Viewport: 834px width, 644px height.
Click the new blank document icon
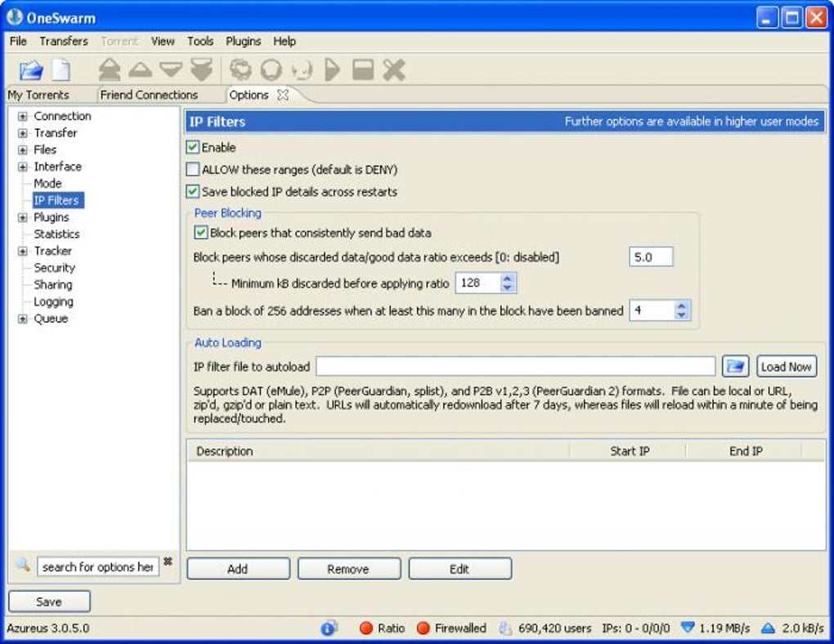click(x=61, y=69)
